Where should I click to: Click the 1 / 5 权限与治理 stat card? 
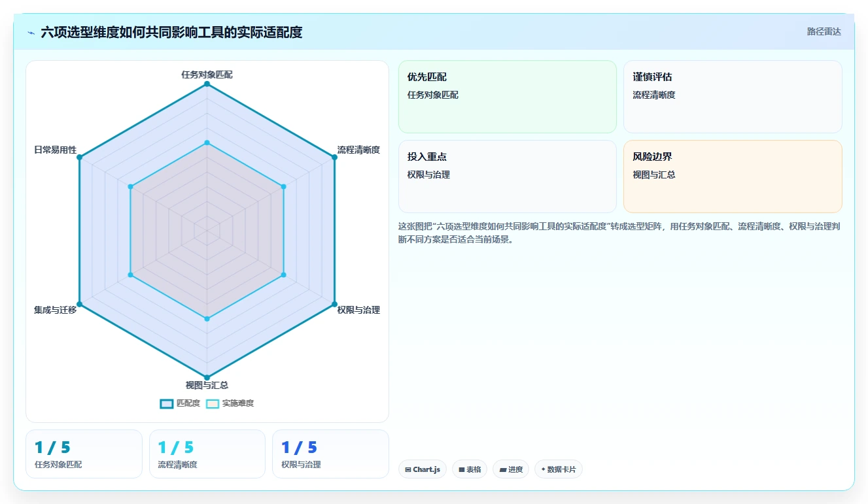[x=330, y=454]
